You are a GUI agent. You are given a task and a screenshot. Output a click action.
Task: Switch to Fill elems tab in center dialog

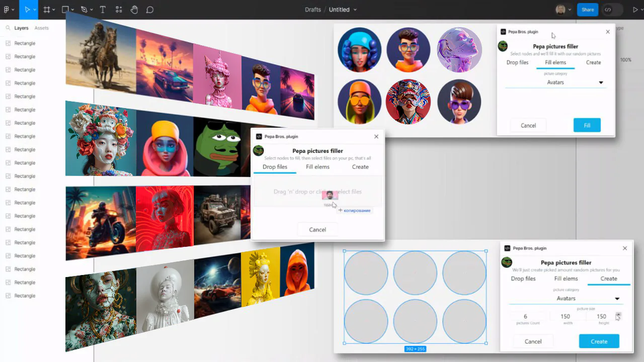(317, 167)
